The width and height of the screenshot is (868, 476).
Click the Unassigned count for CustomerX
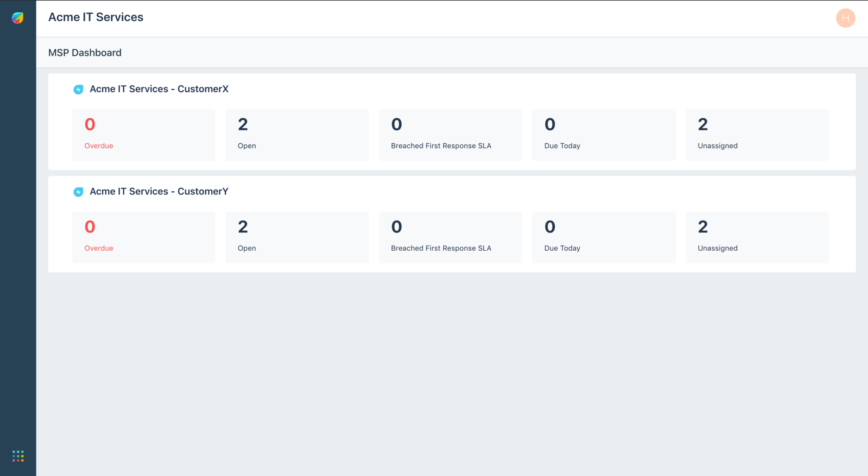[757, 134]
